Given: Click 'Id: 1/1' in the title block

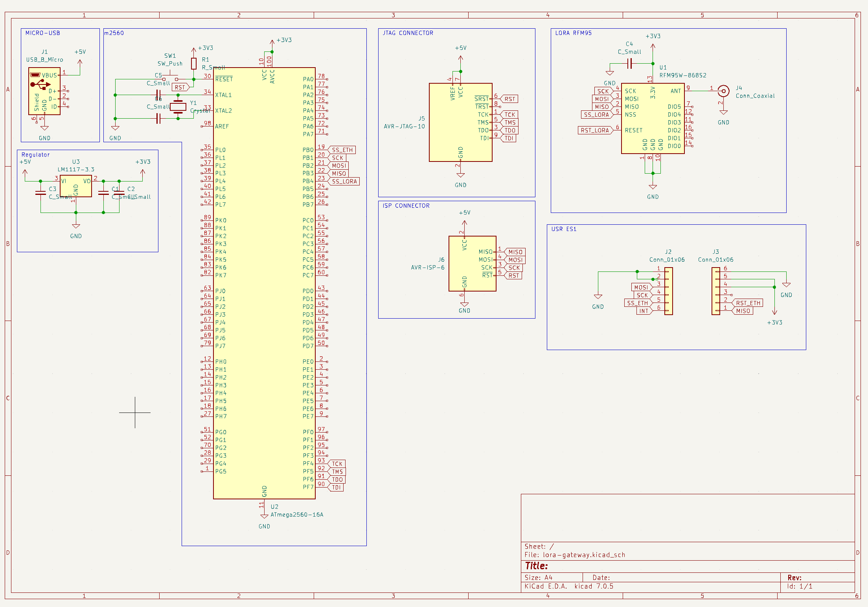Looking at the screenshot, I should 800,586.
